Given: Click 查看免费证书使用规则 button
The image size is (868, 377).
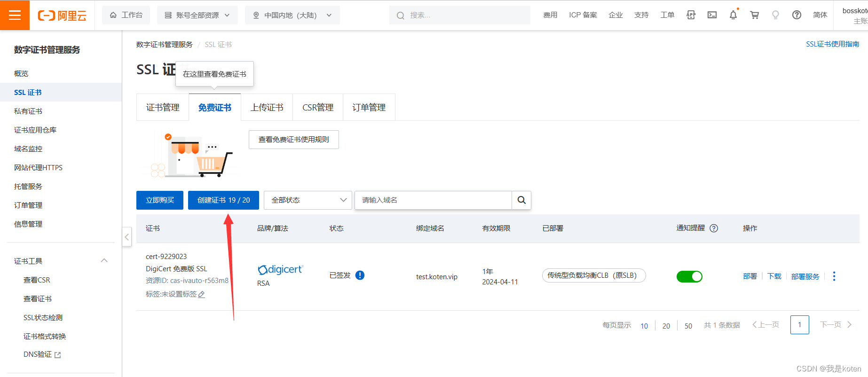Looking at the screenshot, I should coord(294,140).
